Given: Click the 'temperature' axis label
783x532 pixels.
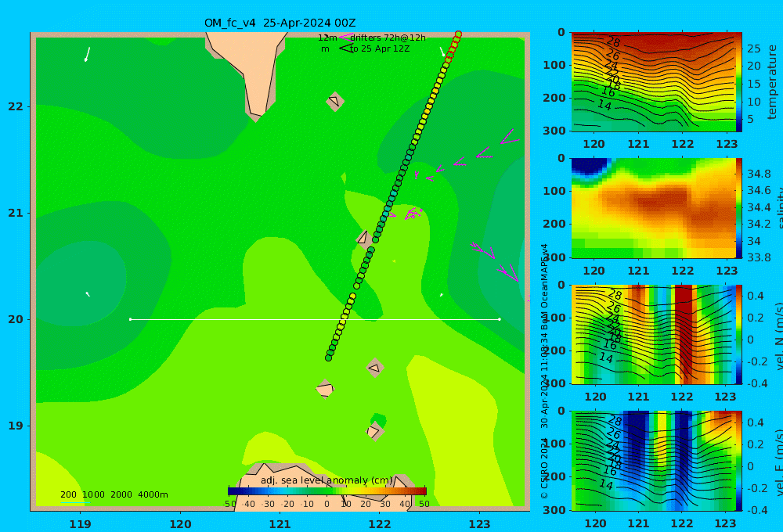Looking at the screenshot, I should point(772,82).
